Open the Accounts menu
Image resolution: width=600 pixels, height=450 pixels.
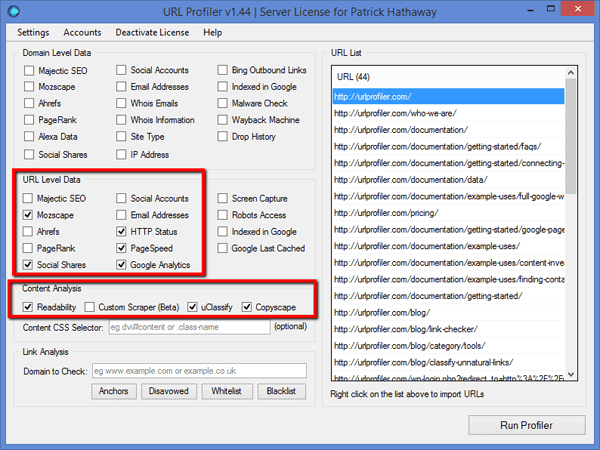point(82,33)
